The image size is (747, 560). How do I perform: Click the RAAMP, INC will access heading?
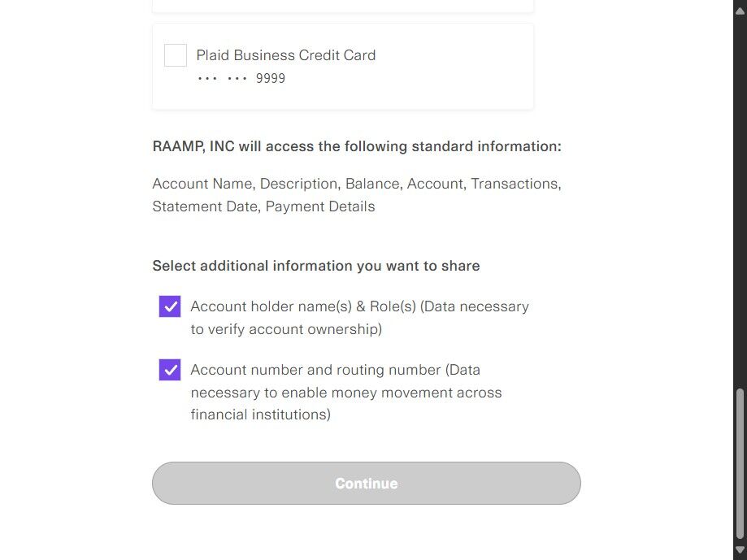(357, 146)
